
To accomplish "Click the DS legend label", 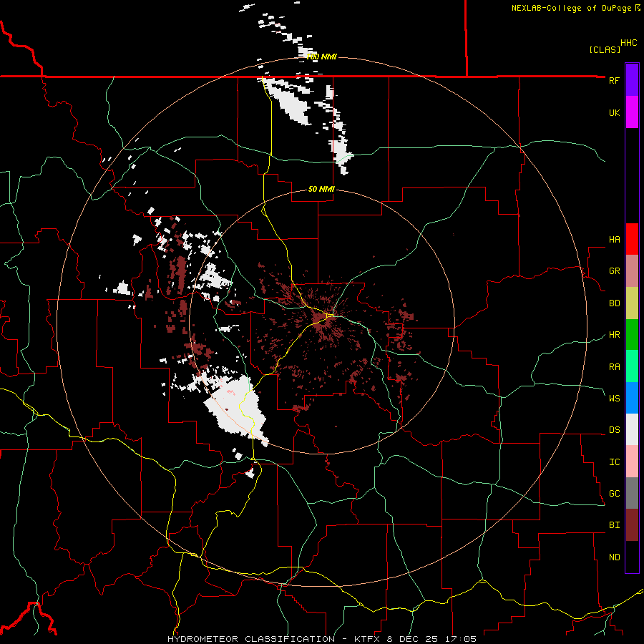I will click(614, 430).
